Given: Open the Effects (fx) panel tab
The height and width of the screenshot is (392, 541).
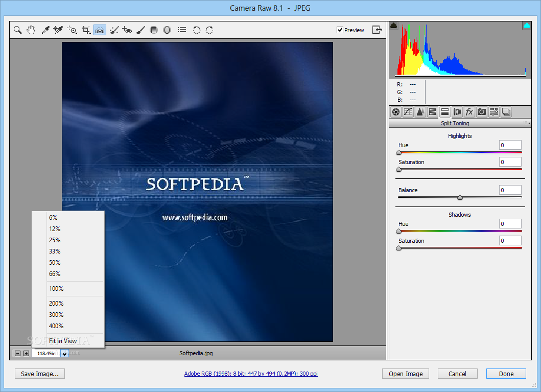Looking at the screenshot, I should pos(469,112).
